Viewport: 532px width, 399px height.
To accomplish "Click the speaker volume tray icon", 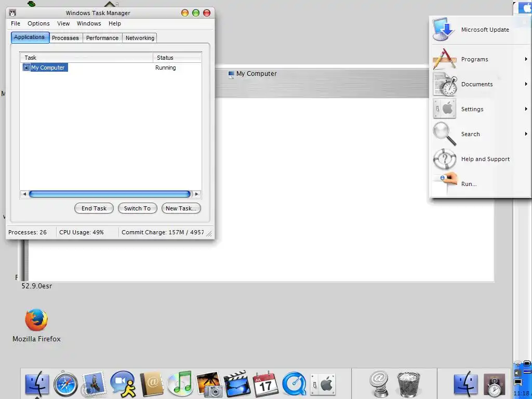I will [x=517, y=373].
